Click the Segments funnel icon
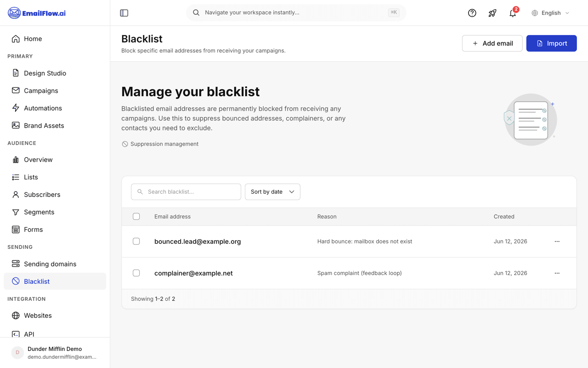 [x=16, y=212]
